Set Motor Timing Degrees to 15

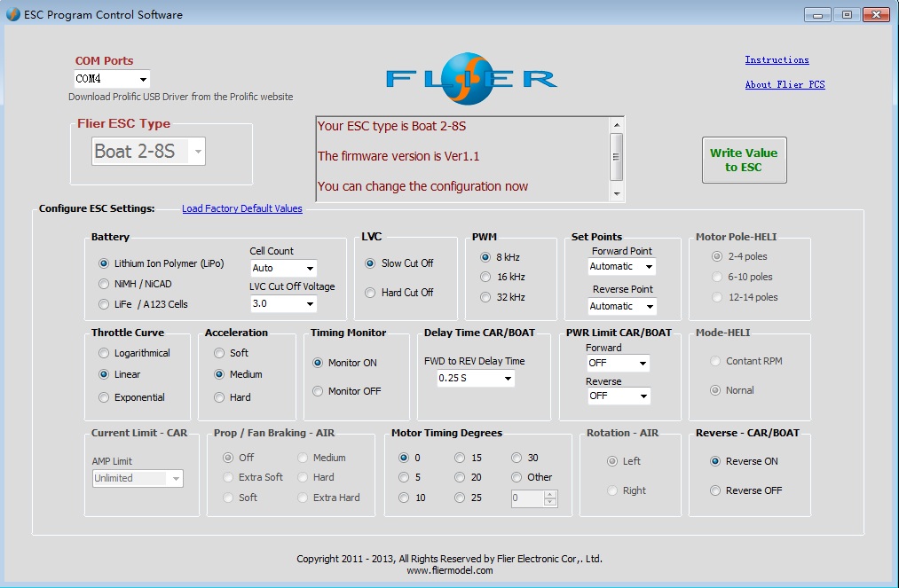468,458
